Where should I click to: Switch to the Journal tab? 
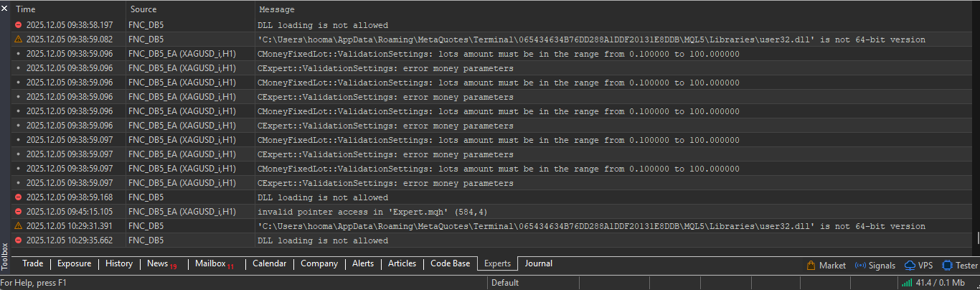coord(538,263)
